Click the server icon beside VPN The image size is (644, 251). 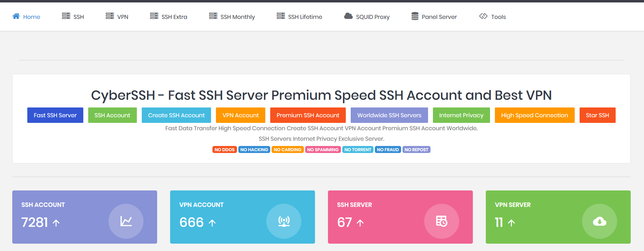pos(110,16)
